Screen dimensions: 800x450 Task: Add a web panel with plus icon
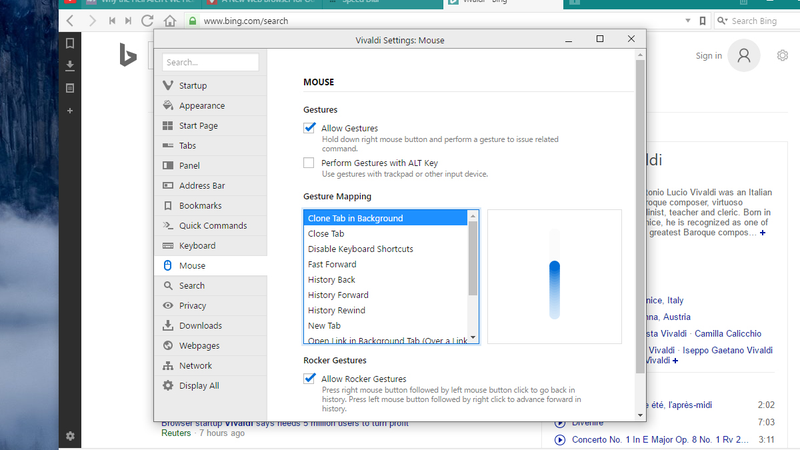[70, 111]
